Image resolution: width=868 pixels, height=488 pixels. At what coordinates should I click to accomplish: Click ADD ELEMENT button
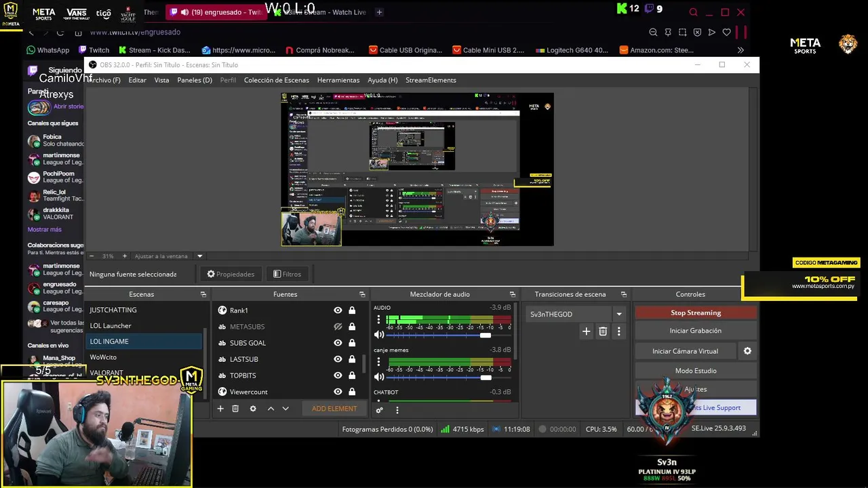click(334, 409)
